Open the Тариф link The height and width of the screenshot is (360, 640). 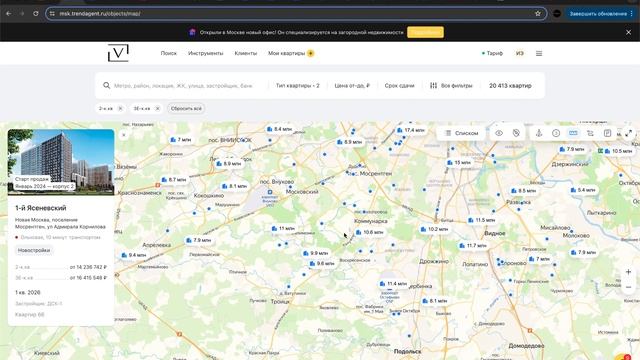pos(492,53)
